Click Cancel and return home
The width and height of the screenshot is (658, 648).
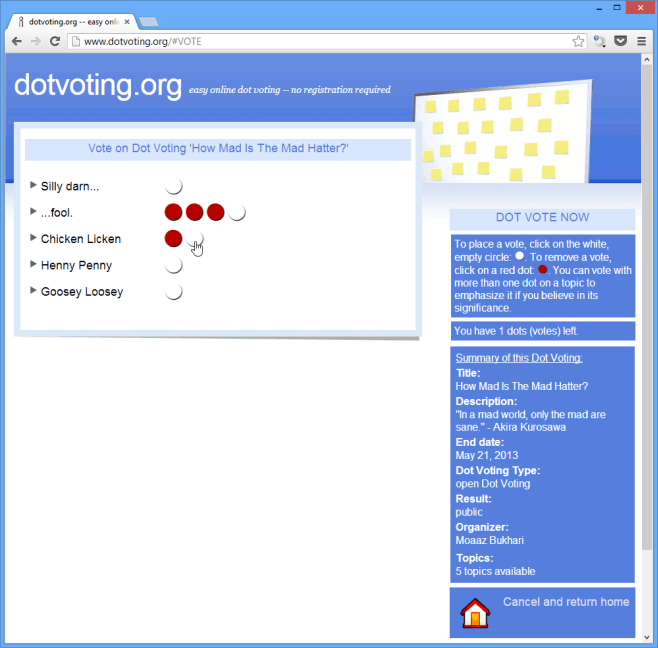click(x=566, y=602)
